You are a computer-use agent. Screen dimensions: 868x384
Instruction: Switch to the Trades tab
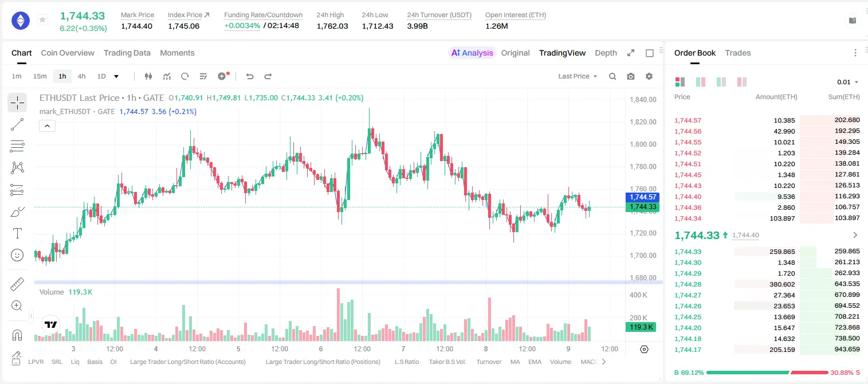click(738, 53)
